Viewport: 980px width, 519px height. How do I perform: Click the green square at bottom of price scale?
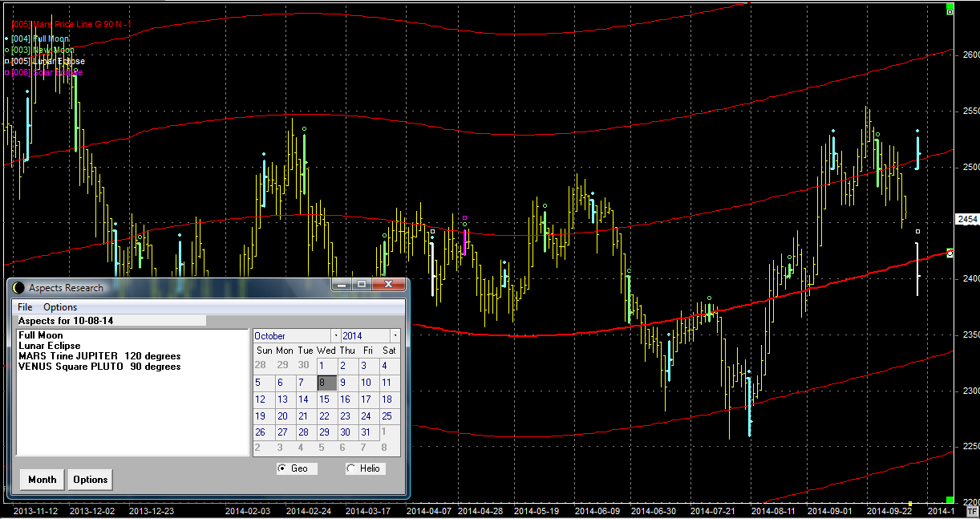point(950,500)
